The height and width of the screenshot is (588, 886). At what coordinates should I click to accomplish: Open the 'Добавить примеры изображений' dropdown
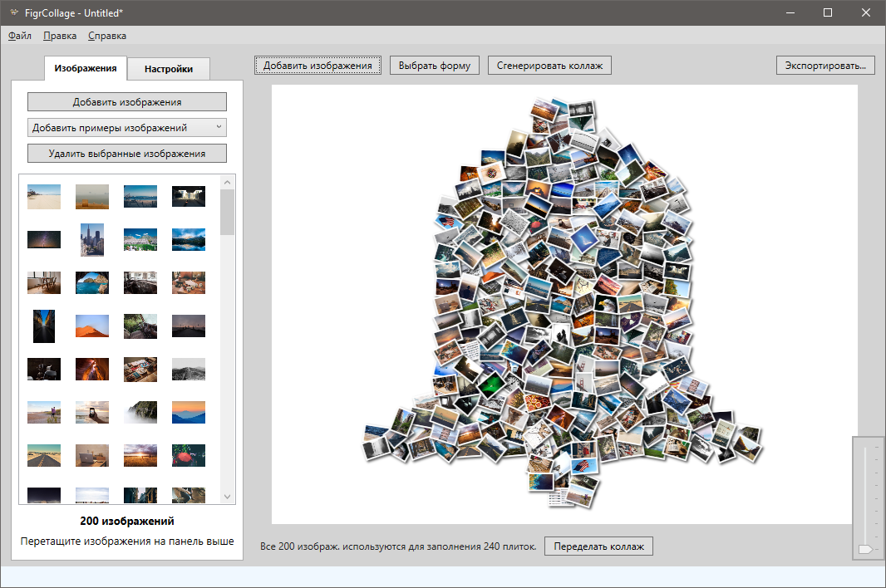[x=126, y=128]
